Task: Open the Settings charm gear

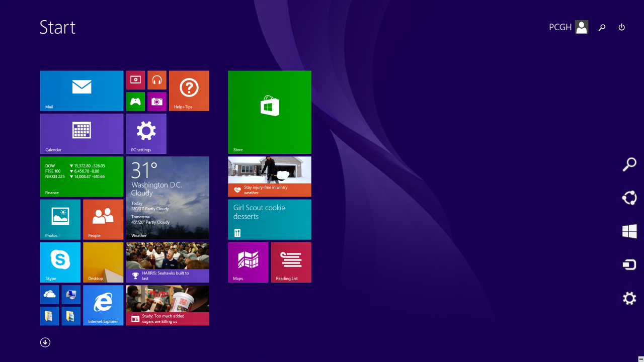Action: tap(629, 298)
